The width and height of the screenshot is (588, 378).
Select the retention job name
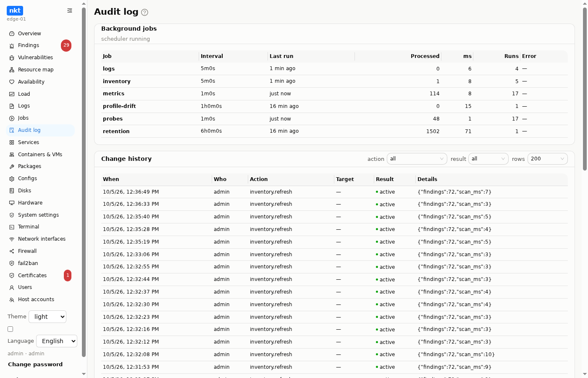click(116, 131)
